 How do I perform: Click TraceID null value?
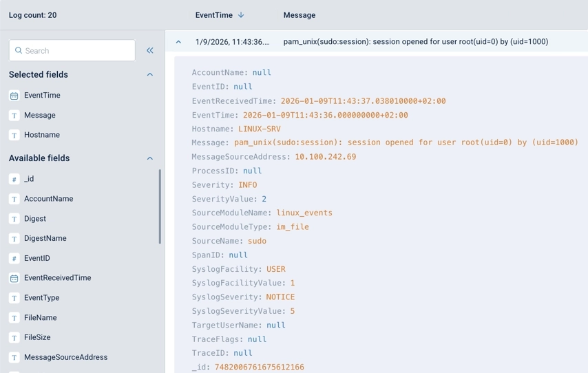[243, 353]
